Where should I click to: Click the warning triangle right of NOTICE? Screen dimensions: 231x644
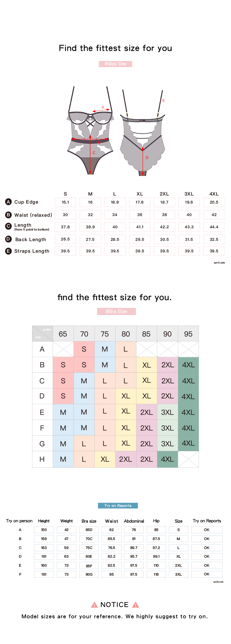click(x=136, y=605)
